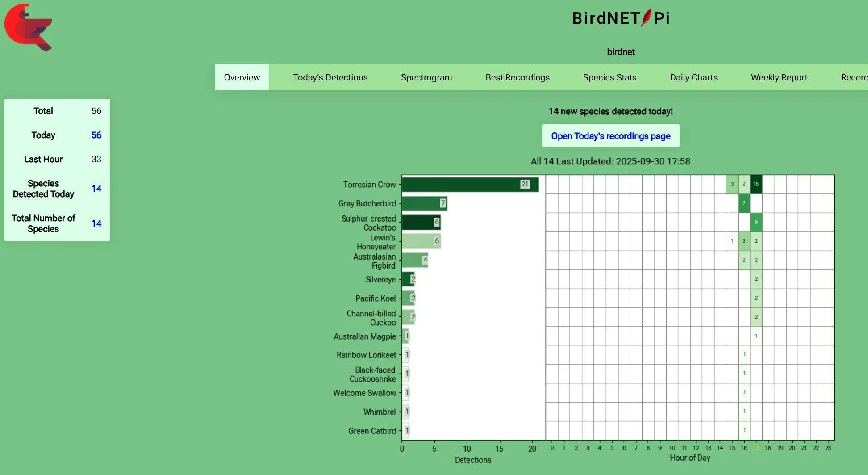Screen dimensions: 868x475
Task: Open the Overview tab
Action: coord(242,77)
